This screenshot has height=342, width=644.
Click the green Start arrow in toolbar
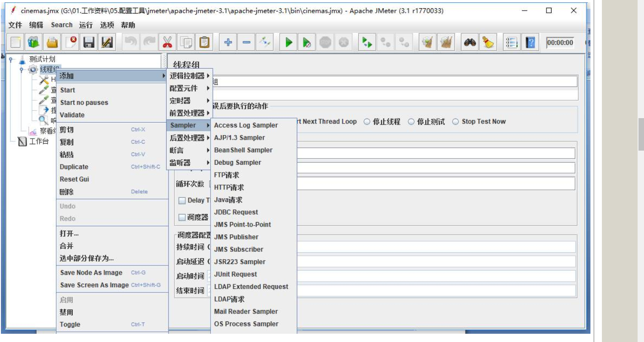coord(289,43)
